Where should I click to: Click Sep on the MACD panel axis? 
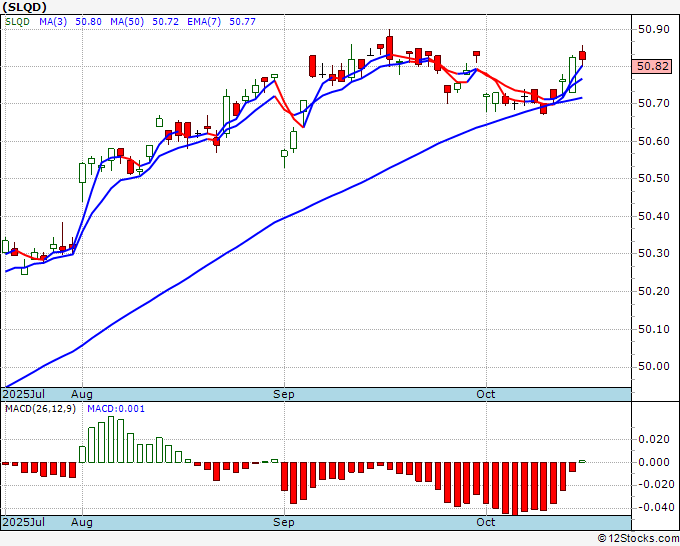click(x=284, y=522)
